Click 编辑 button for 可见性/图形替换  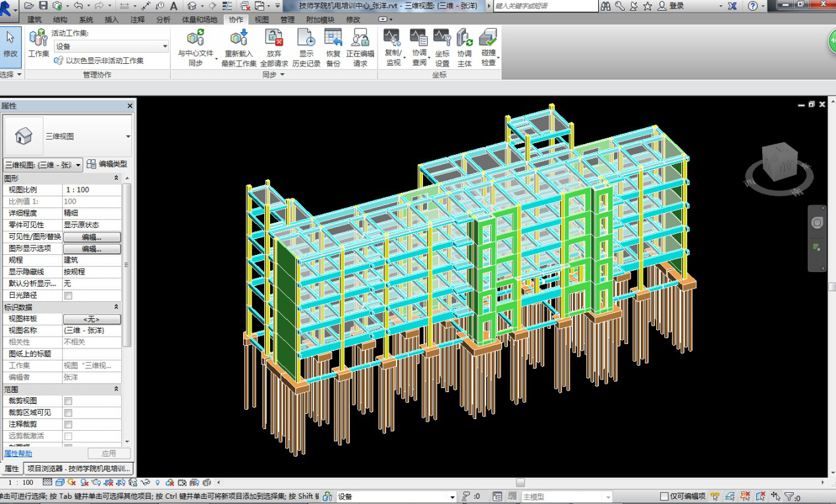point(92,237)
